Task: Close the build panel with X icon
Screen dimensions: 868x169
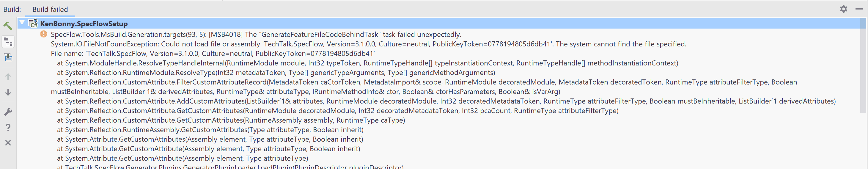Action: 8,143
